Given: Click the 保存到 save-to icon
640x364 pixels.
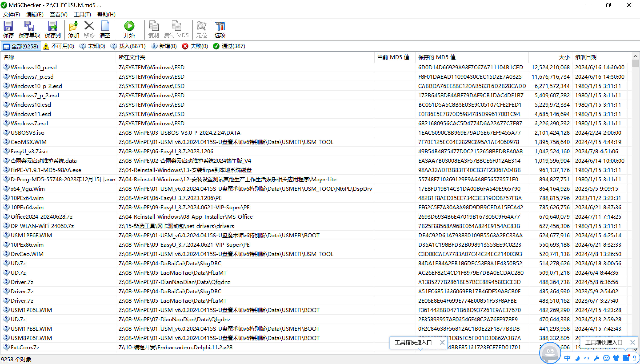Looking at the screenshot, I should coord(52,30).
